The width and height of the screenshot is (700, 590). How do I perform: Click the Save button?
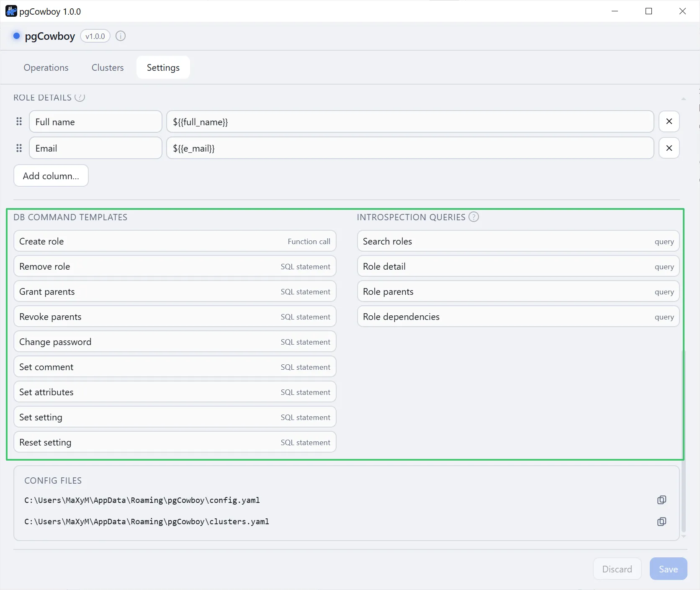(x=668, y=569)
